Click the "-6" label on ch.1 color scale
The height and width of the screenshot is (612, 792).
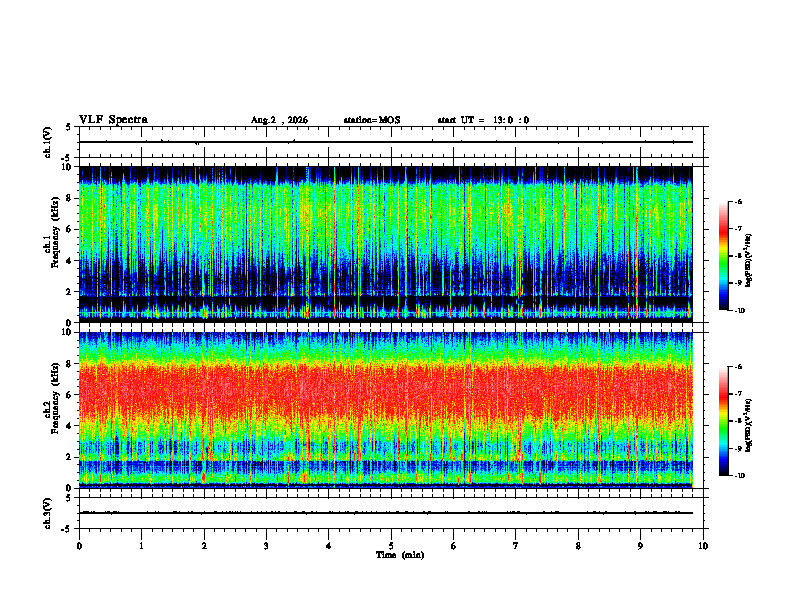click(x=738, y=202)
